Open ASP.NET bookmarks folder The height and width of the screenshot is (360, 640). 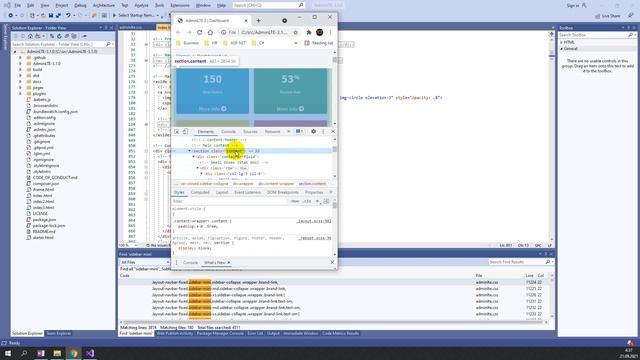pyautogui.click(x=235, y=43)
